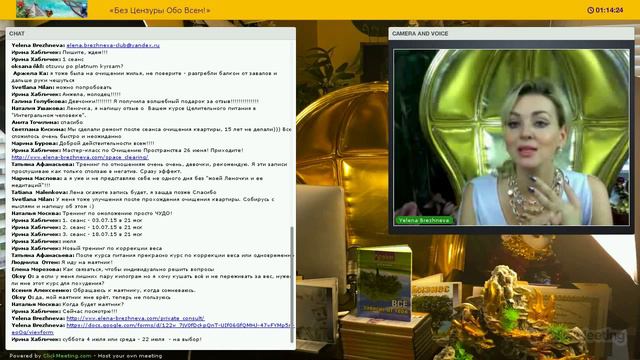The height and width of the screenshot is (360, 640).
Task: Click the CHAT panel header
Action: pos(151,33)
